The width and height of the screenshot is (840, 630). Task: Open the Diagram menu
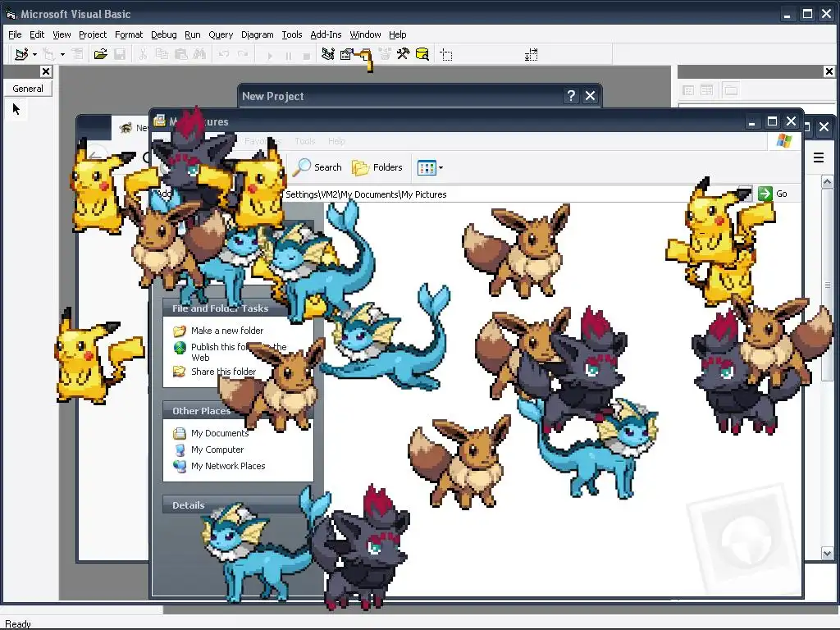coord(257,34)
